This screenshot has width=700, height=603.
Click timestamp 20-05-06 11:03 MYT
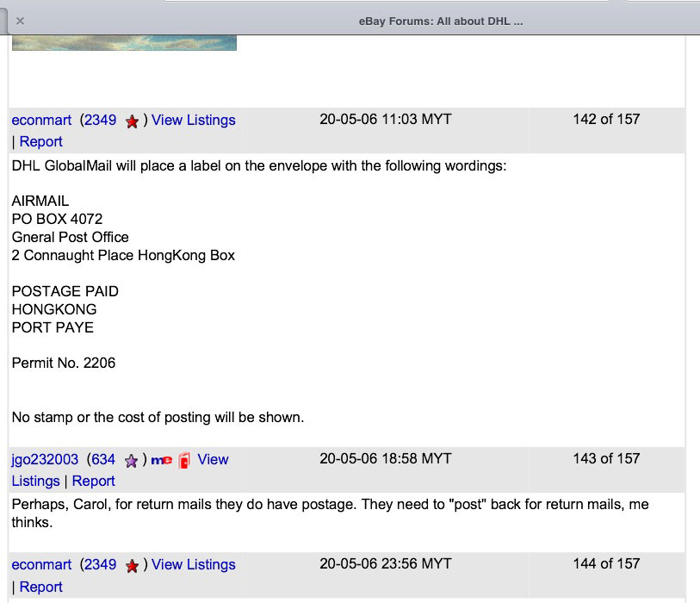point(386,119)
